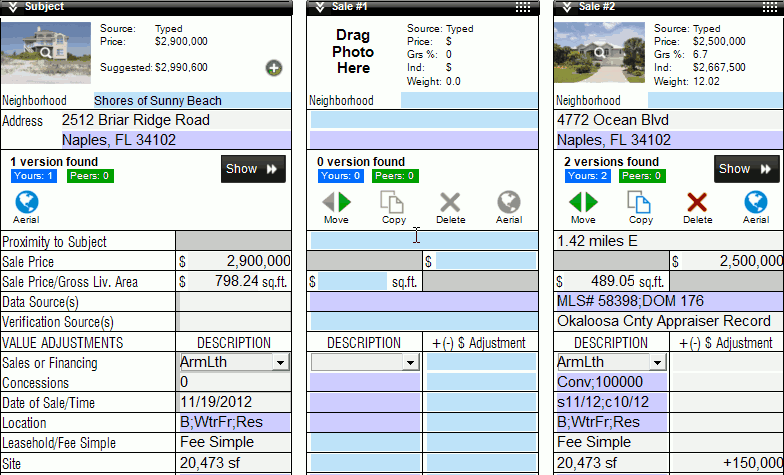The width and height of the screenshot is (784, 475).
Task: Open Sale #1 financing description dropdown
Action: pyautogui.click(x=410, y=363)
